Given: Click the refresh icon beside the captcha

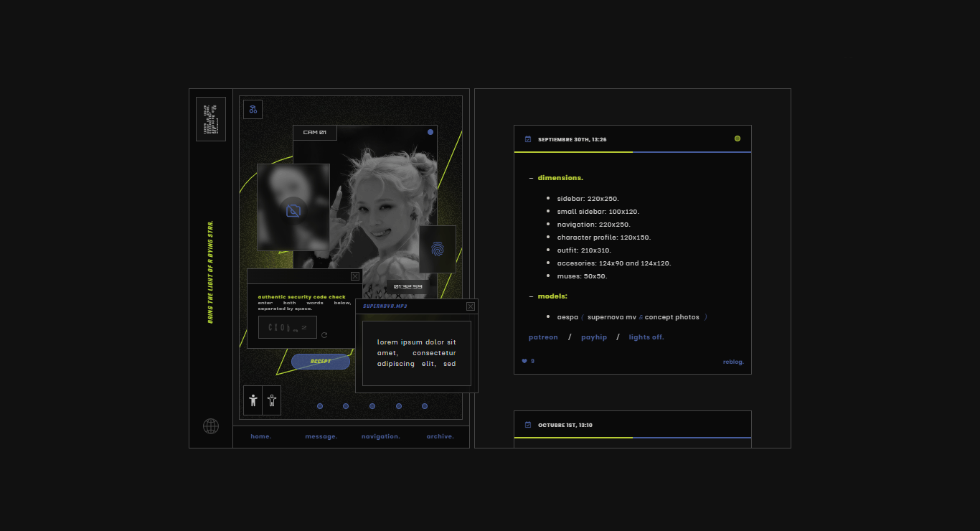Looking at the screenshot, I should point(324,335).
